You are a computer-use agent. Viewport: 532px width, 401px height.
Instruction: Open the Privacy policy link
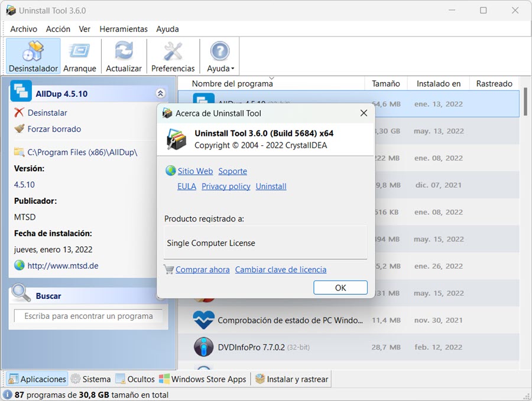[226, 187]
